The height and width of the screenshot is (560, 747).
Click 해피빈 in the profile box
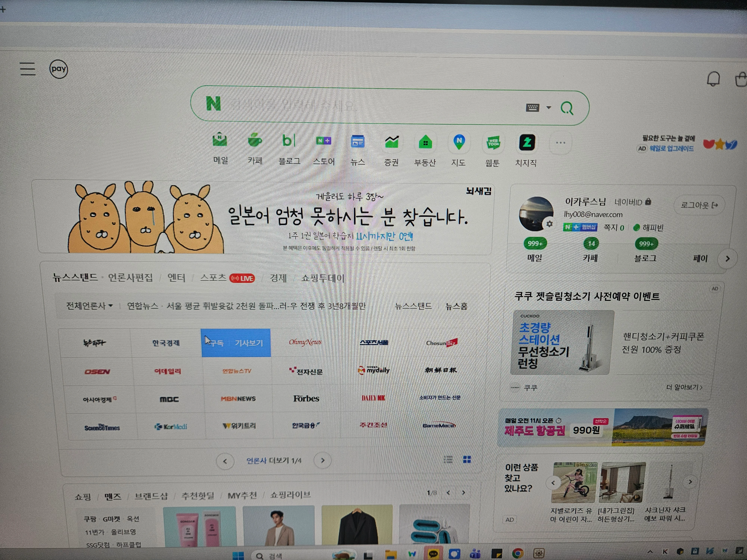(649, 228)
